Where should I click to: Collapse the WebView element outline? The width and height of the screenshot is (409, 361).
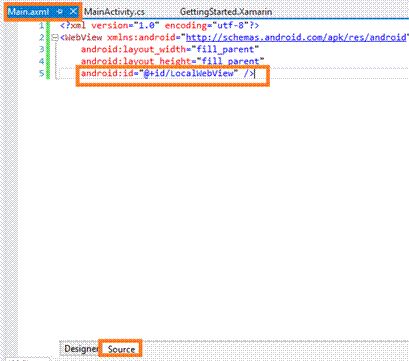(x=56, y=37)
